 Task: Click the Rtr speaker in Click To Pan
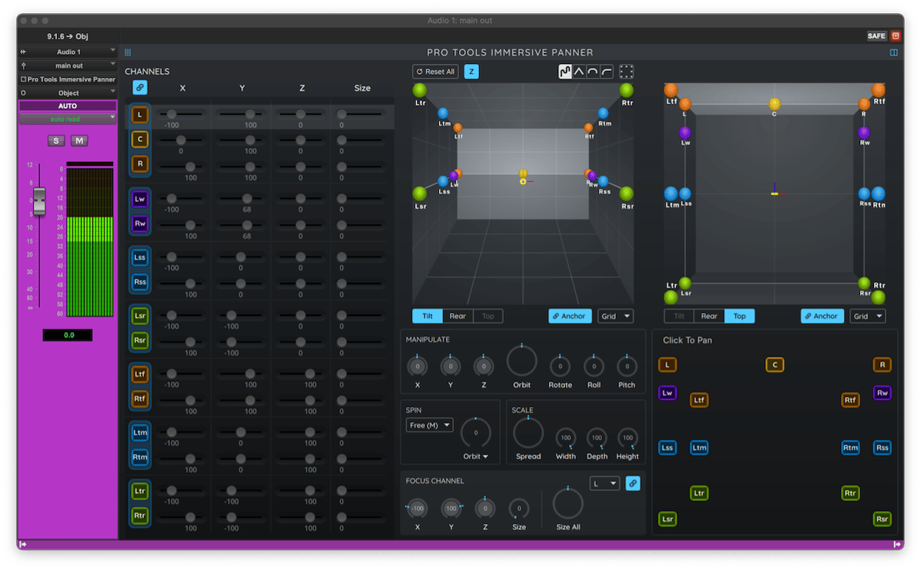(x=850, y=493)
